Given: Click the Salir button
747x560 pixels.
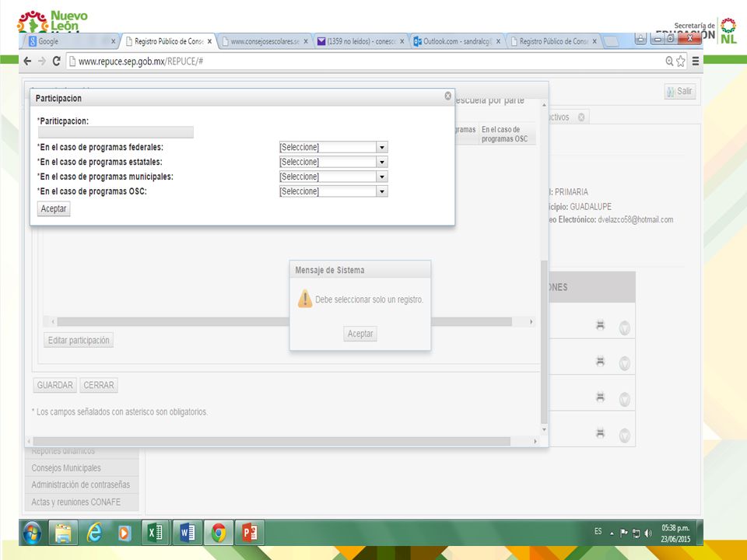Looking at the screenshot, I should (x=680, y=92).
